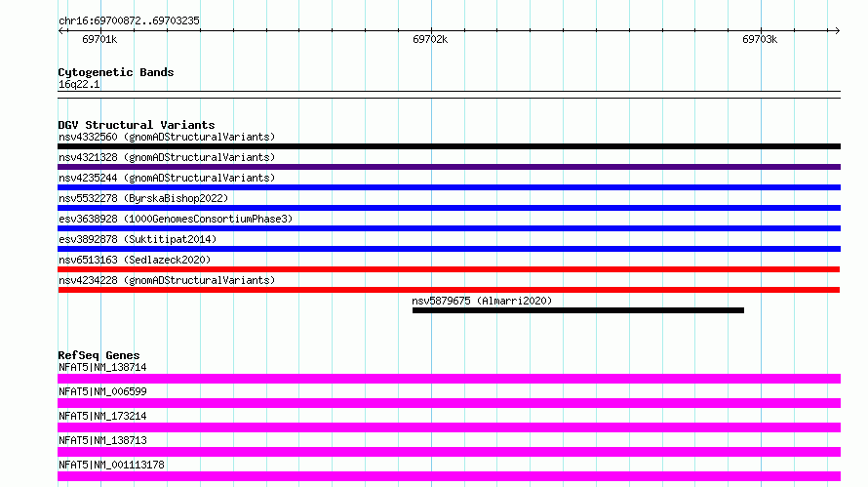Open the esv3892878 Suktitipat2014 label
This screenshot has height=487, width=868.
tap(138, 239)
